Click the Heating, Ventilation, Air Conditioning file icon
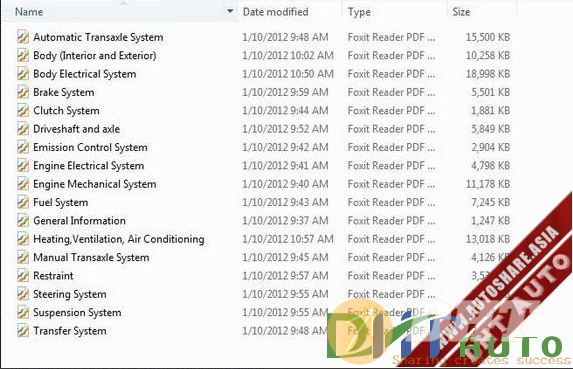Screen dimensions: 573x369 coord(23,239)
